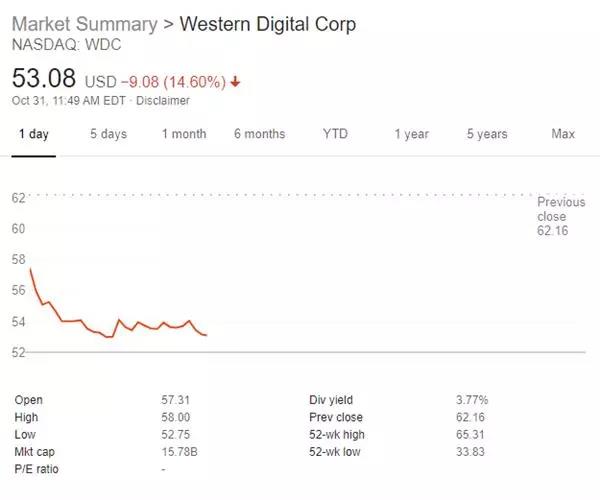Switch to the 1 month range
This screenshot has height=500, width=600.
[184, 134]
